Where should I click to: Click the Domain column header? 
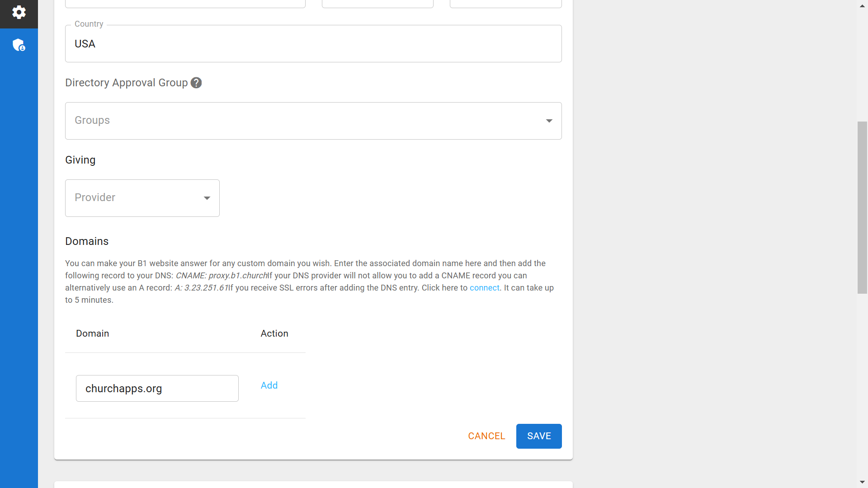tap(92, 333)
